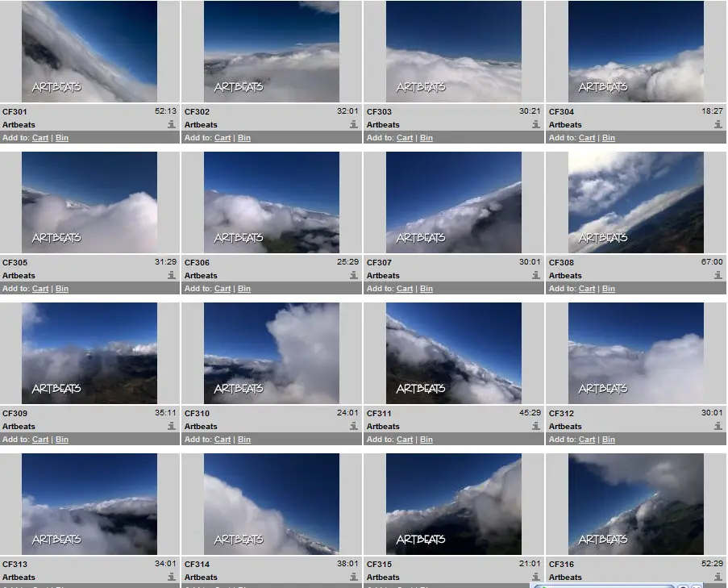Add clip CF308 to Bin

pyautogui.click(x=609, y=289)
